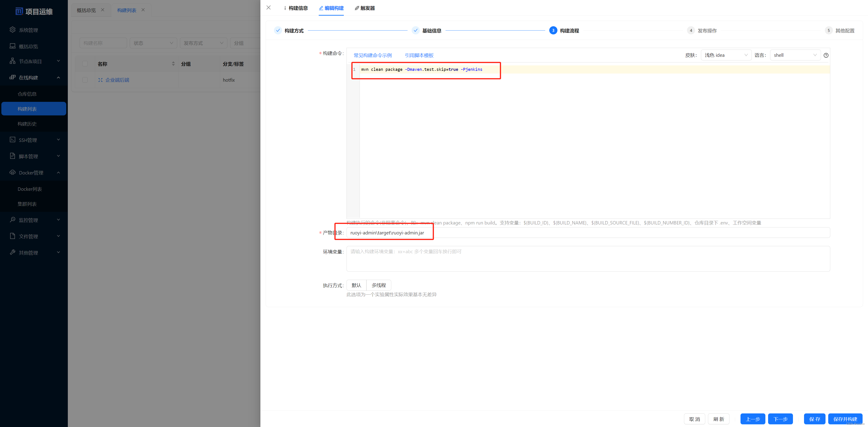Click step 3 构建流程 circle
Viewport: 868px width, 427px height.
pyautogui.click(x=553, y=30)
